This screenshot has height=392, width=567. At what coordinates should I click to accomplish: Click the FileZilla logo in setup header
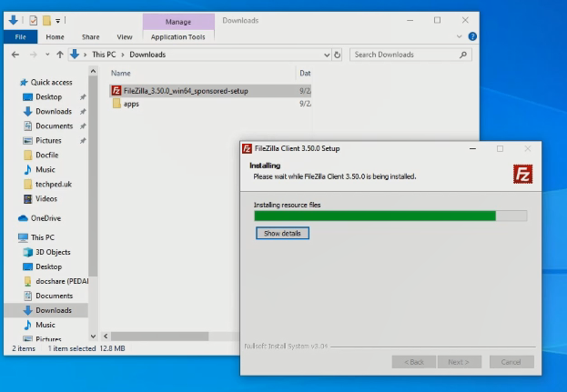click(522, 175)
